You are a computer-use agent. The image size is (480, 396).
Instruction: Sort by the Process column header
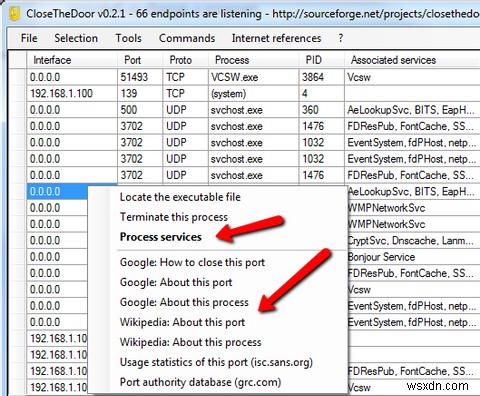pos(254,60)
